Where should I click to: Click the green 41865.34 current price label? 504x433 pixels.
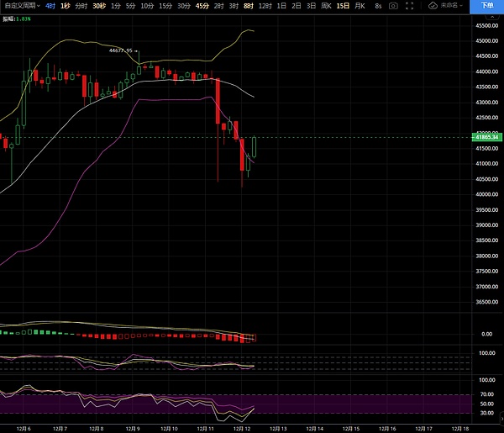(486, 136)
